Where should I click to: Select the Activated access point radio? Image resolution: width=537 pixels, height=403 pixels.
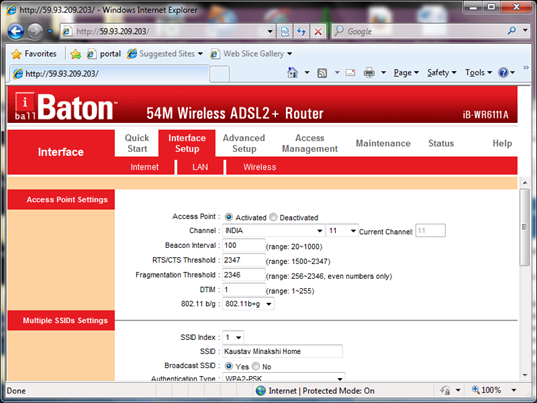click(229, 217)
